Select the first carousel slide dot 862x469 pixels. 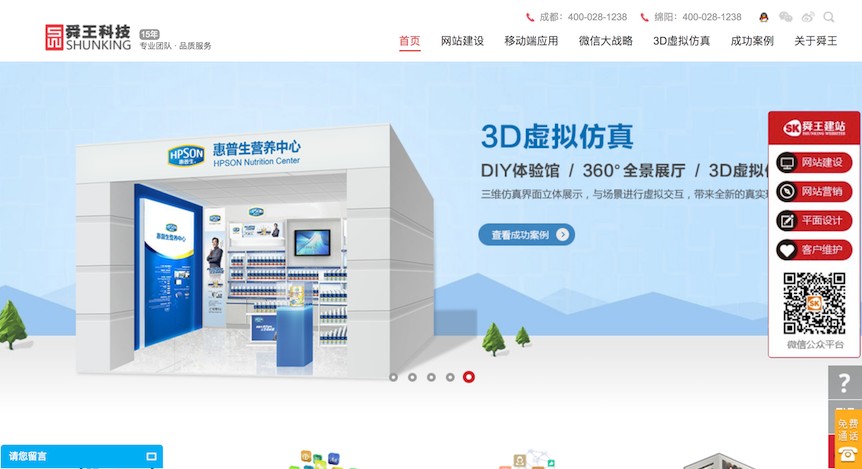394,377
